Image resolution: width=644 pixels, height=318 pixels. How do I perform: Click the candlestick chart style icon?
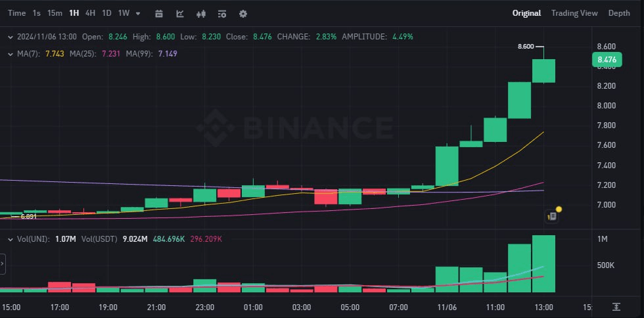tap(201, 13)
